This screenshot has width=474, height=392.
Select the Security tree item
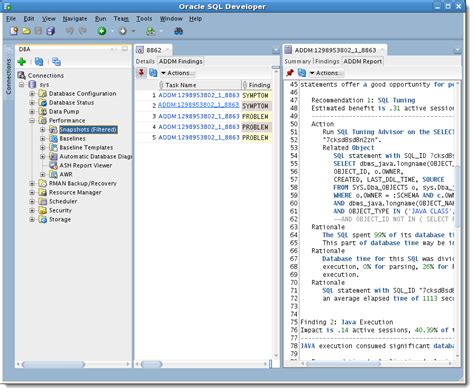[x=60, y=211]
